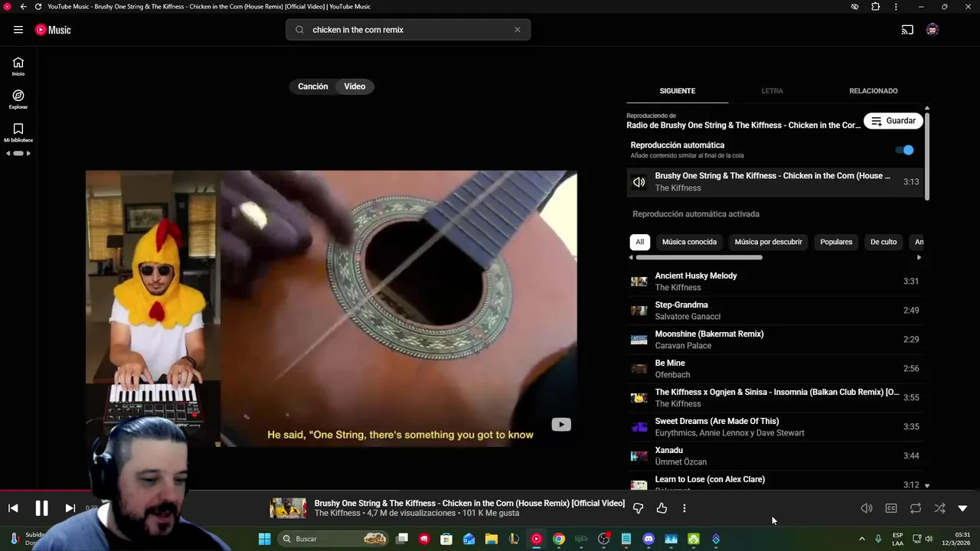This screenshot has width=980, height=551.
Task: Toggle repeat mode in player bar
Action: point(916,508)
